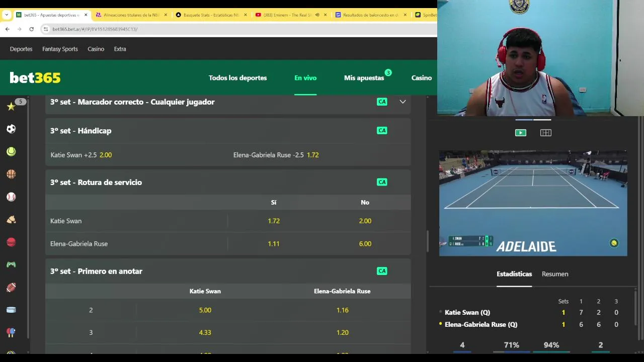This screenshot has height=362, width=644.
Task: Open the Extra top menu item
Action: point(120,49)
